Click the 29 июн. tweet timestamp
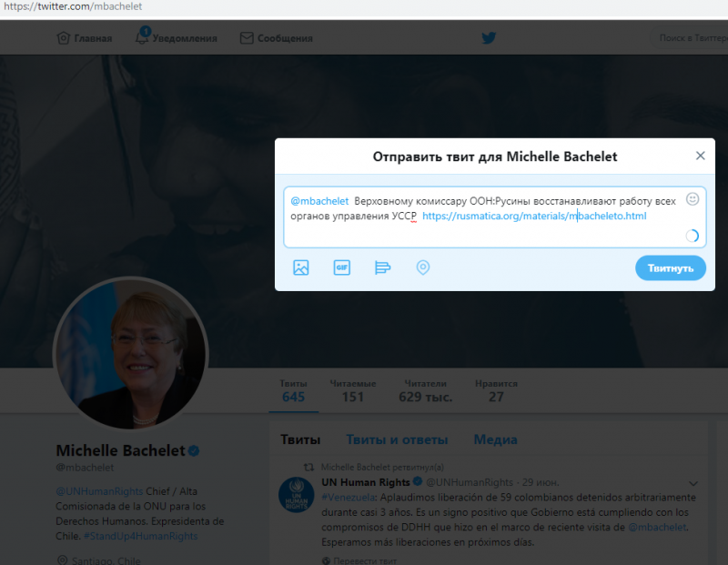 pos(541,482)
